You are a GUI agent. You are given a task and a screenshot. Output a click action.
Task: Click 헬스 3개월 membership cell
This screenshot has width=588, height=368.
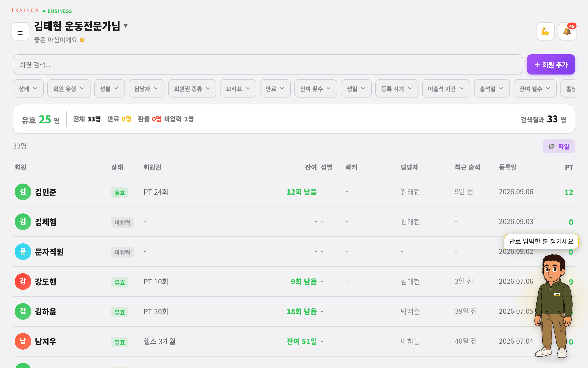click(159, 342)
